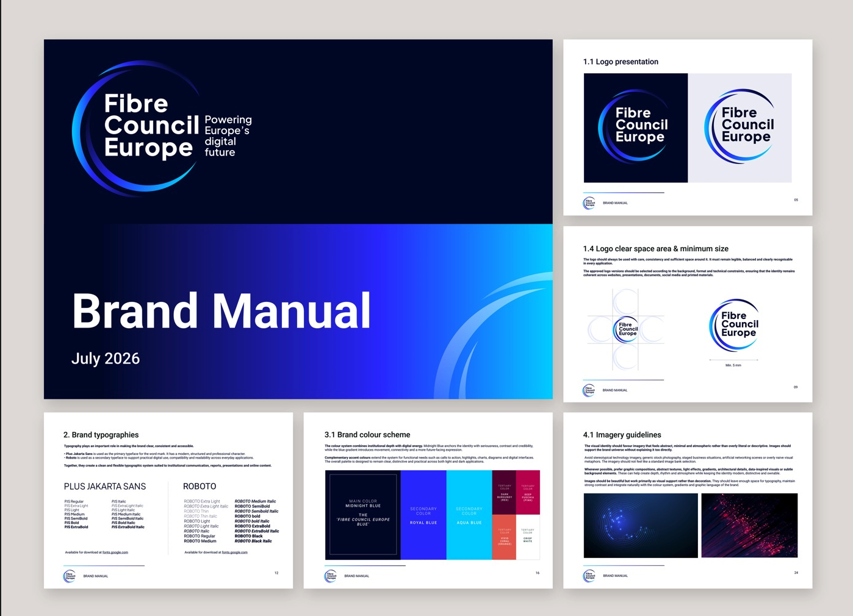
Task: Click the ROBOTO Extra Light font sample
Action: click(x=202, y=501)
